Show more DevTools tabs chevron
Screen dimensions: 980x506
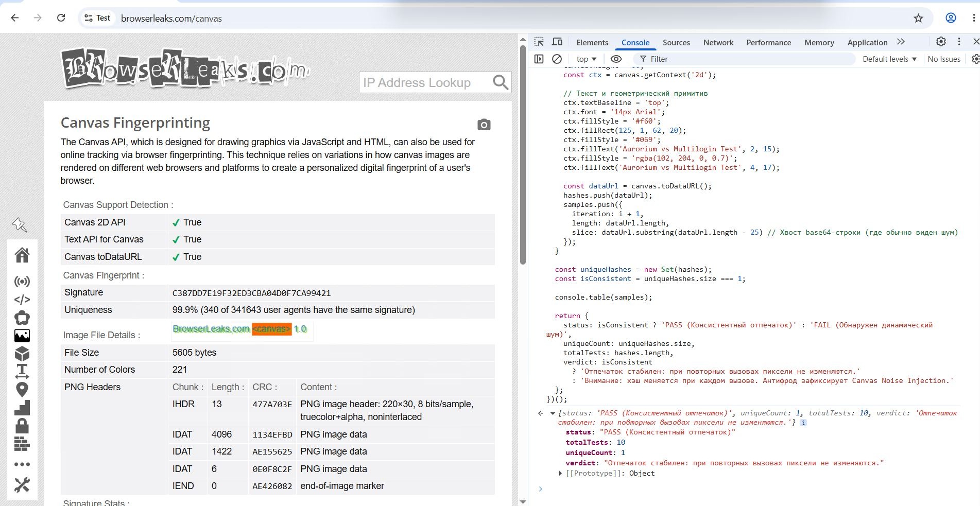point(901,42)
